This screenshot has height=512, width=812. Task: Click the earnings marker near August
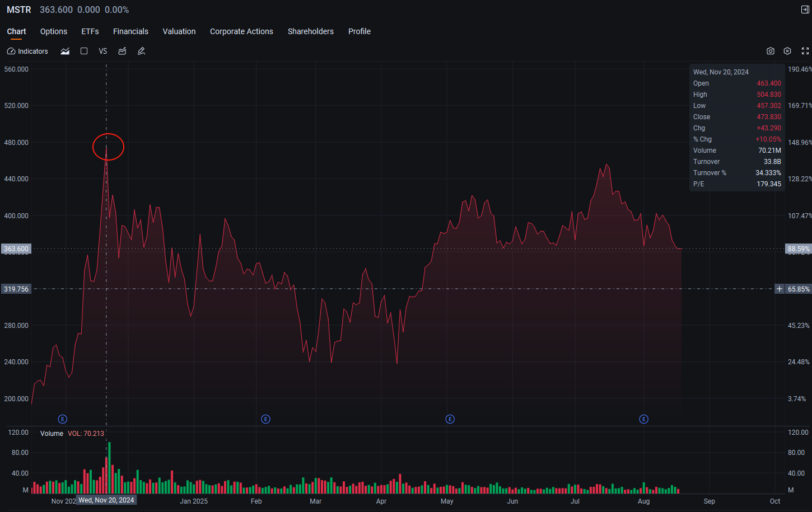644,419
